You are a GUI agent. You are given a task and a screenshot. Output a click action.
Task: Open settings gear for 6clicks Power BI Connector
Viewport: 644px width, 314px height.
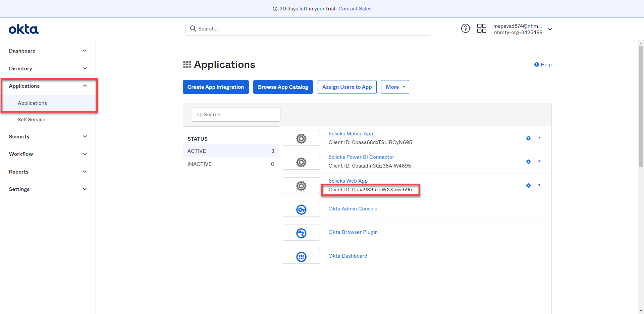pyautogui.click(x=528, y=162)
